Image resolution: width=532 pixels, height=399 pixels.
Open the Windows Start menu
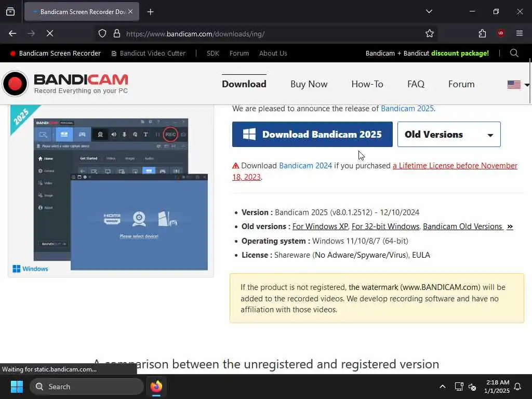tap(17, 387)
